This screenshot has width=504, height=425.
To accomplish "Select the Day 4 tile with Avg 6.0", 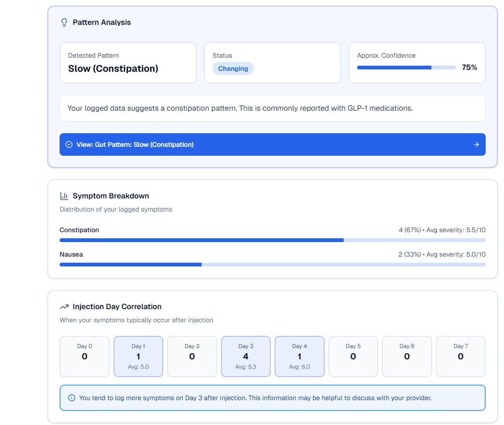I will click(299, 356).
